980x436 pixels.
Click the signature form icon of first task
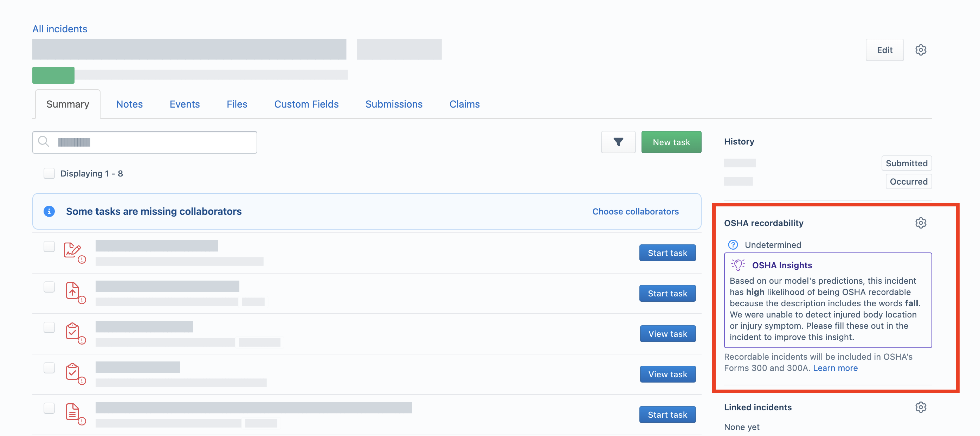click(74, 252)
